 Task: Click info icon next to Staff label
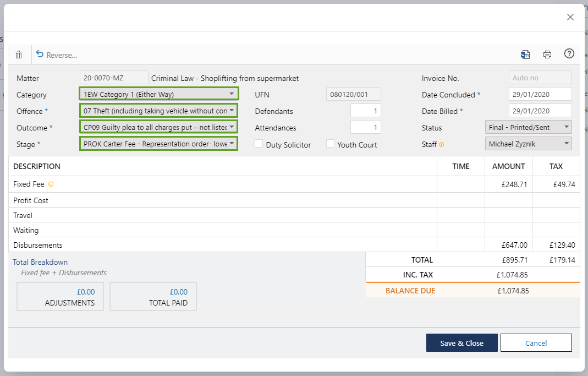(x=441, y=145)
